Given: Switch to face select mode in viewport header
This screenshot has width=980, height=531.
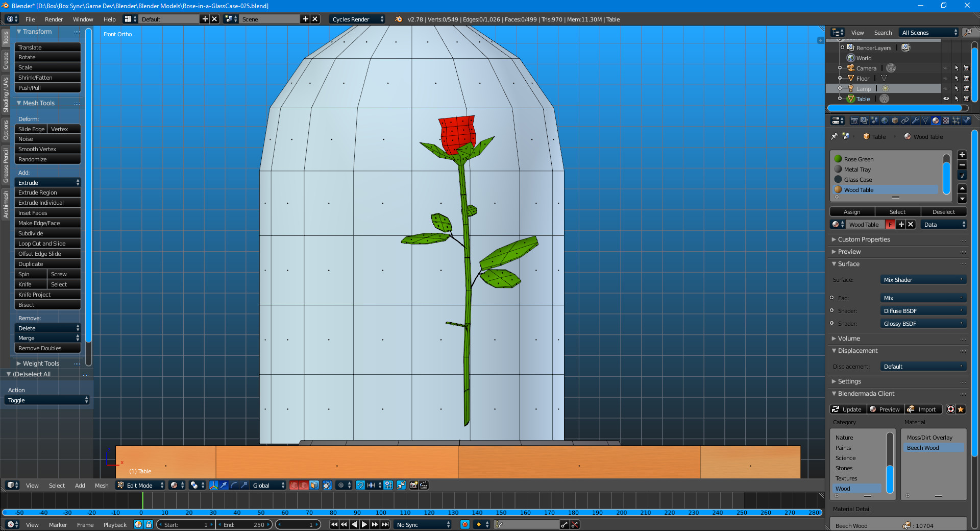Looking at the screenshot, I should 314,486.
